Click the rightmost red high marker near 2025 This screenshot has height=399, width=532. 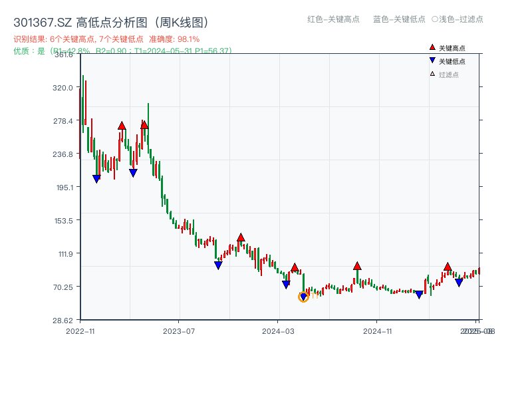coord(448,267)
